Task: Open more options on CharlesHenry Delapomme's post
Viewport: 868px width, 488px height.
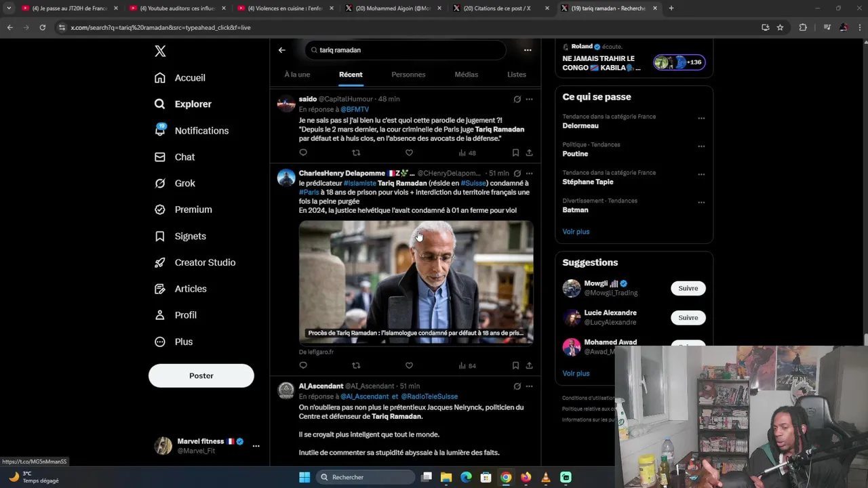Action: pyautogui.click(x=530, y=174)
